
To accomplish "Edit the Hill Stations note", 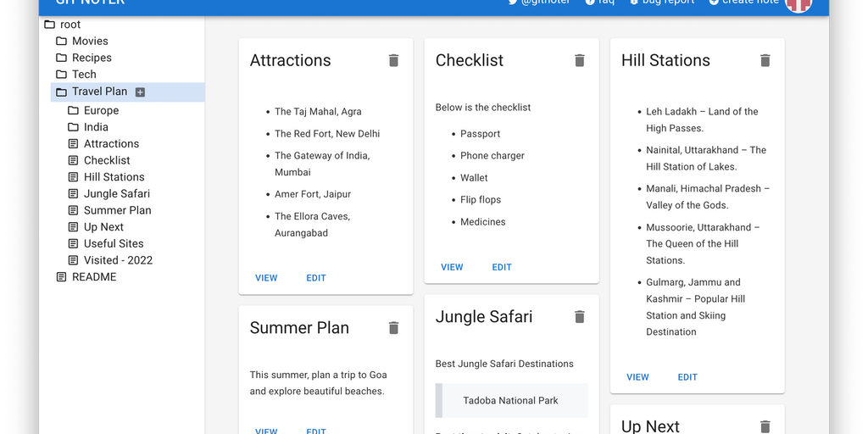I will [x=687, y=377].
